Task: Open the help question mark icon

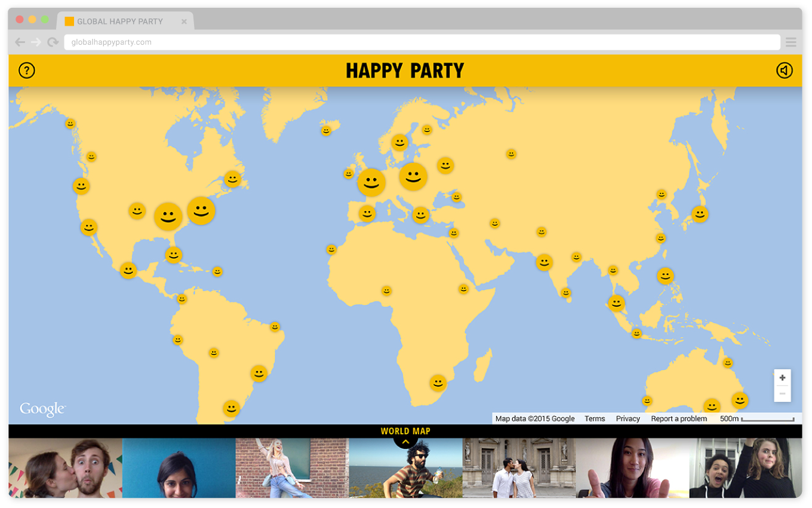Action: point(27,71)
